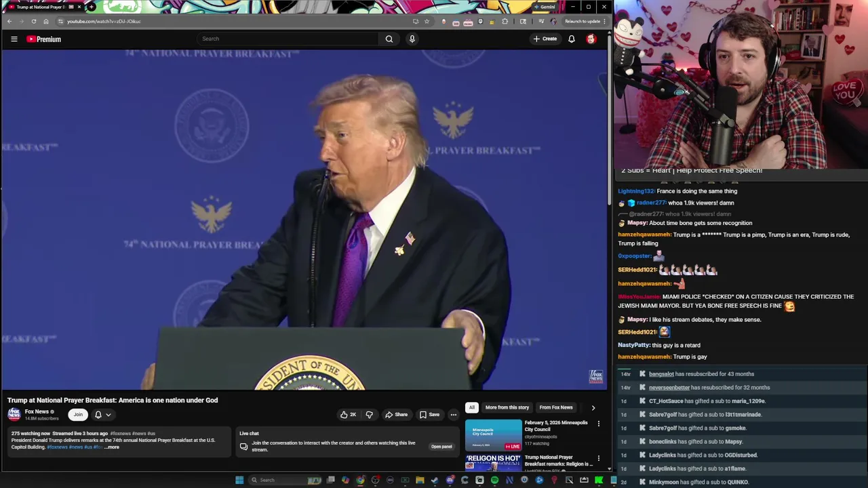The height and width of the screenshot is (488, 868).
Task: Click the main video player
Action: (304, 220)
